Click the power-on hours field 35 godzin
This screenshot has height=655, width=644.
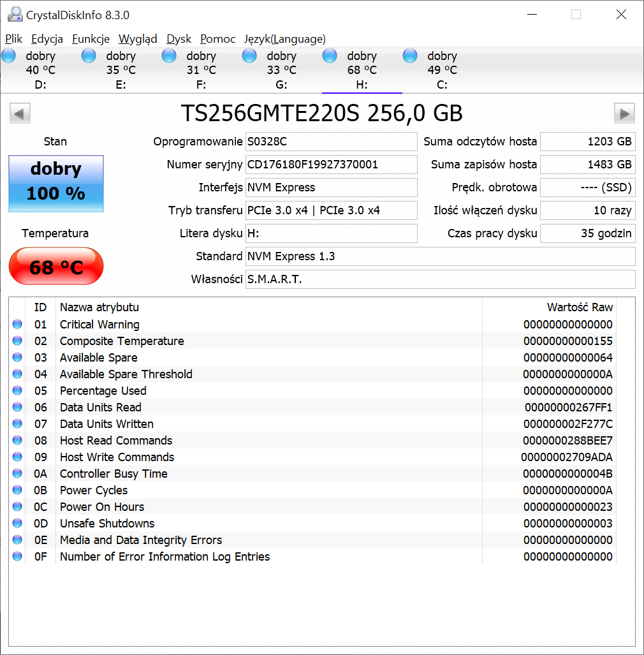click(x=588, y=233)
